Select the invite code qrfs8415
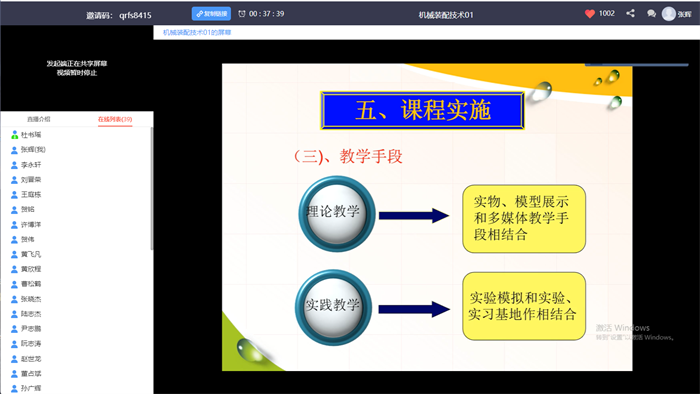Viewport: 700px width, 394px height. 135,15
